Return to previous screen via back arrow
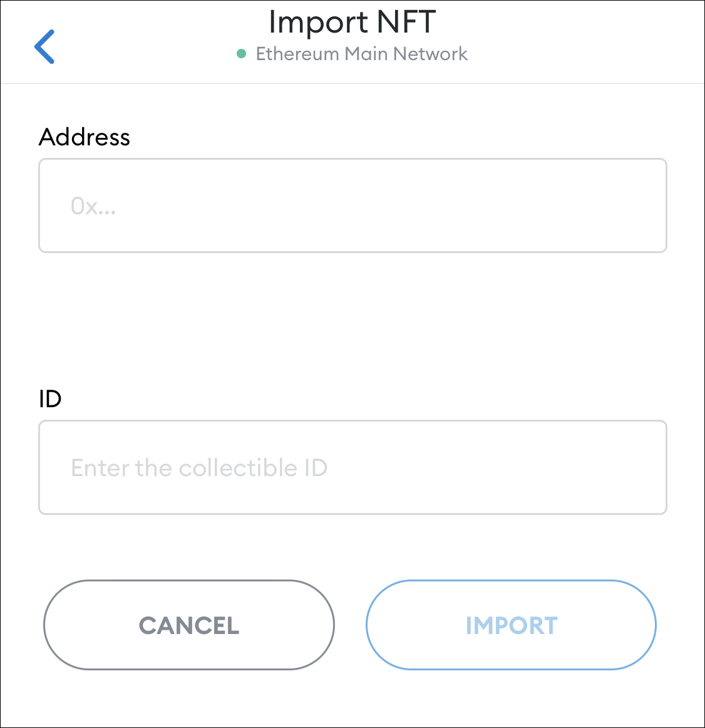This screenshot has width=705, height=728. coord(44,46)
